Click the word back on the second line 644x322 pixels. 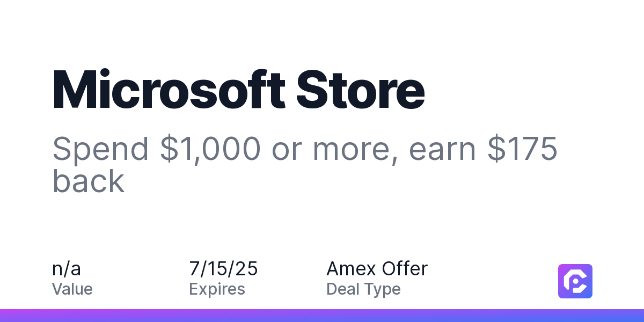89,181
